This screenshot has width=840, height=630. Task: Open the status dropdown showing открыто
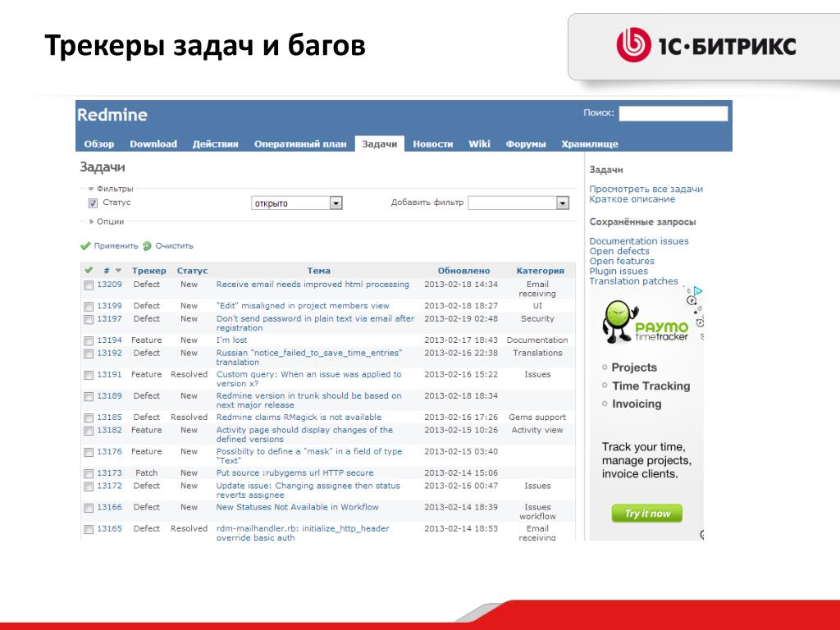(x=297, y=203)
